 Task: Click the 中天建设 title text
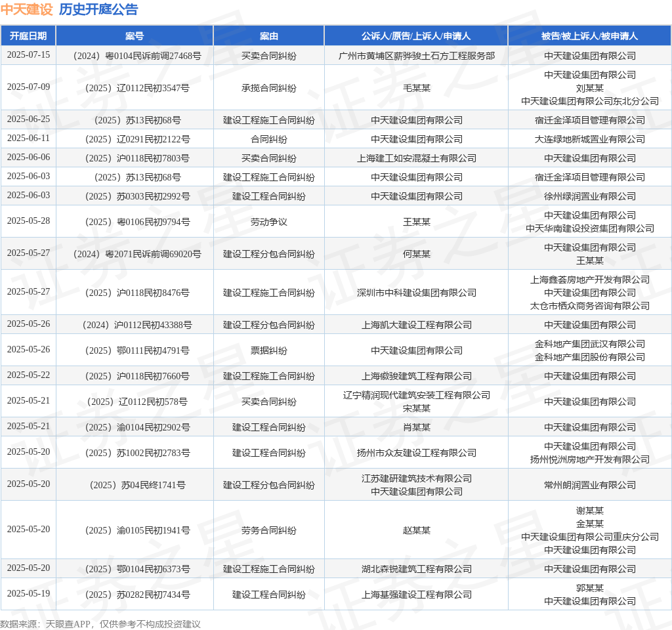tap(26, 9)
